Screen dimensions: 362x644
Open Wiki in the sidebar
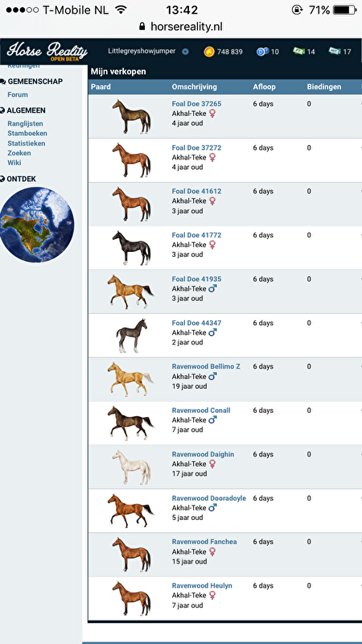coord(14,163)
